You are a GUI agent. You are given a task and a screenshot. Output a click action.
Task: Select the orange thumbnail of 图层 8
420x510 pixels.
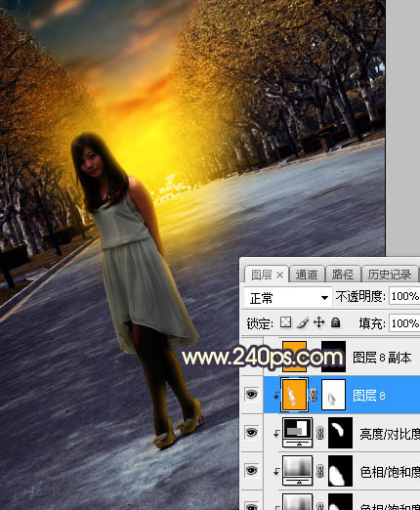coord(294,395)
